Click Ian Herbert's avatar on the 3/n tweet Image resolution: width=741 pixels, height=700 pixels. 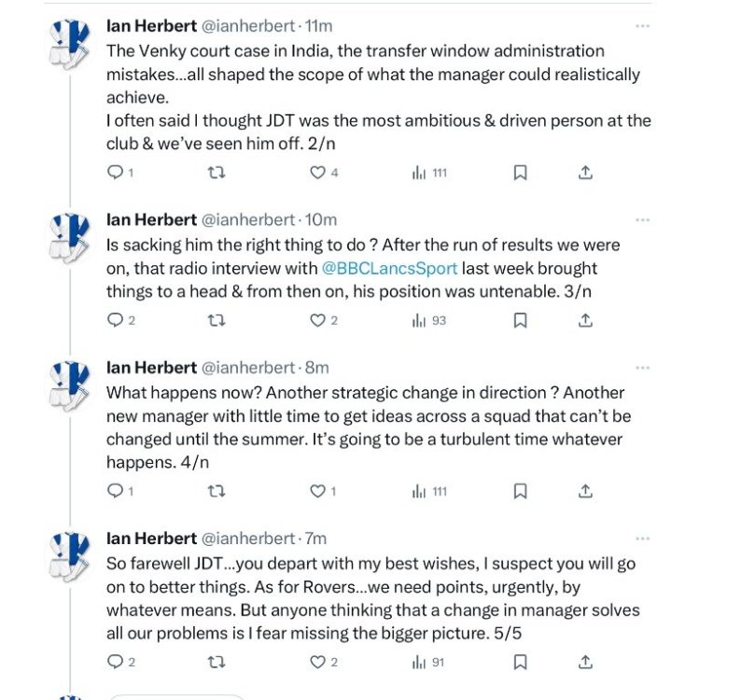point(69,237)
